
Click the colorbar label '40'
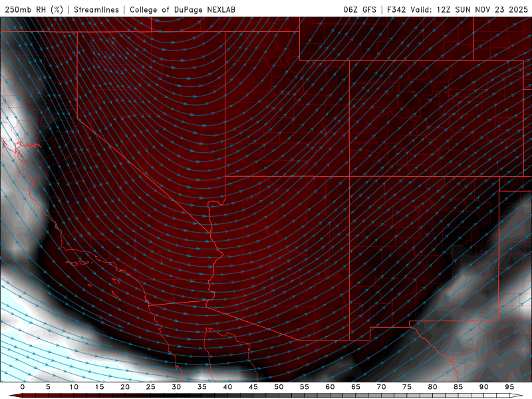tap(227, 387)
